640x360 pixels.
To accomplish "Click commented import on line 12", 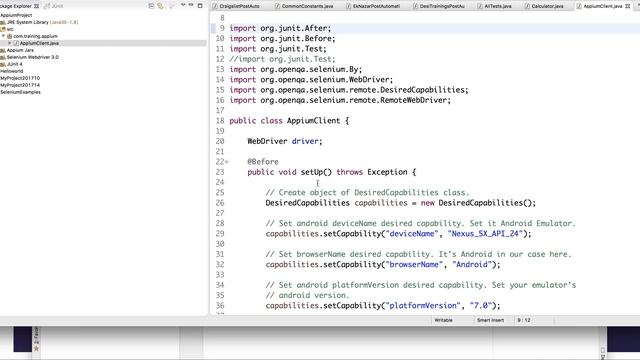I will point(282,59).
